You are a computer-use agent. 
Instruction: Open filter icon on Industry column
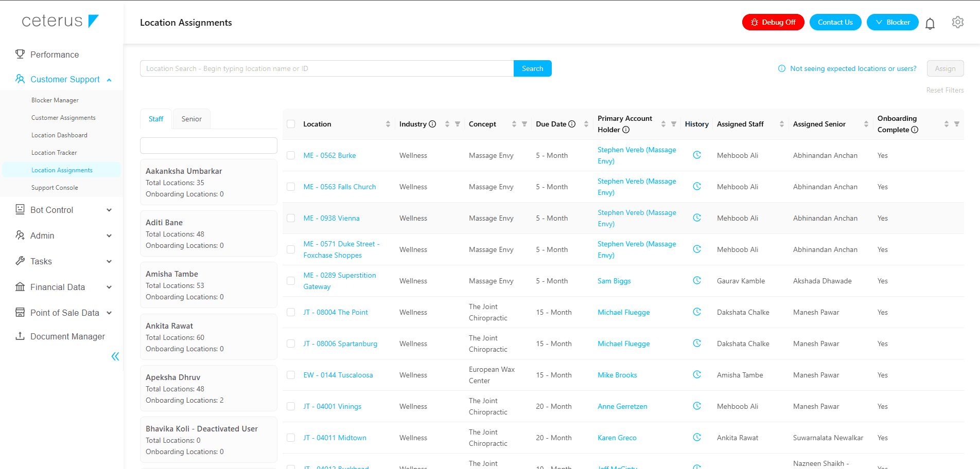click(x=458, y=124)
